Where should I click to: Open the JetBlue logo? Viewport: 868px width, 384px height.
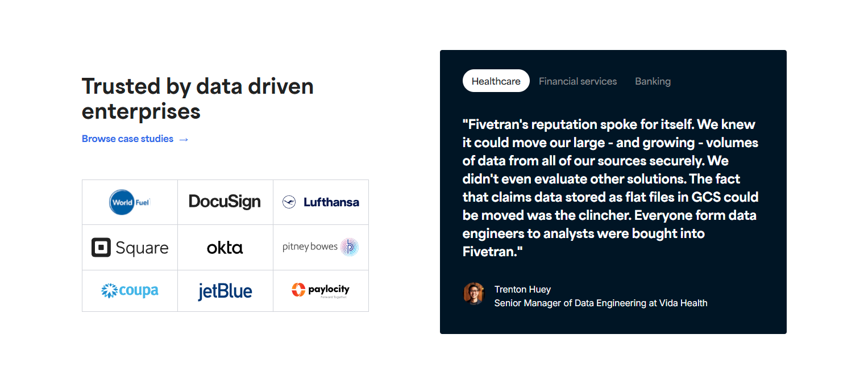tap(225, 290)
